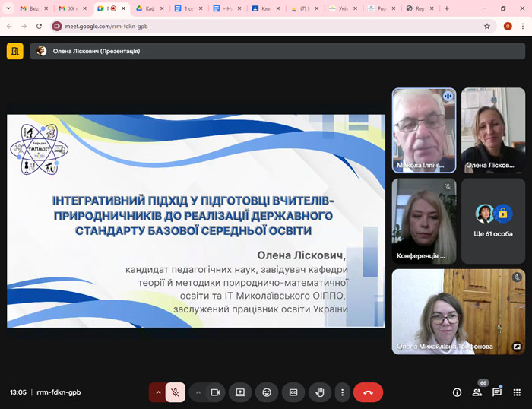532x409 pixels.
Task: Unmute the microphone
Action: pos(175,392)
